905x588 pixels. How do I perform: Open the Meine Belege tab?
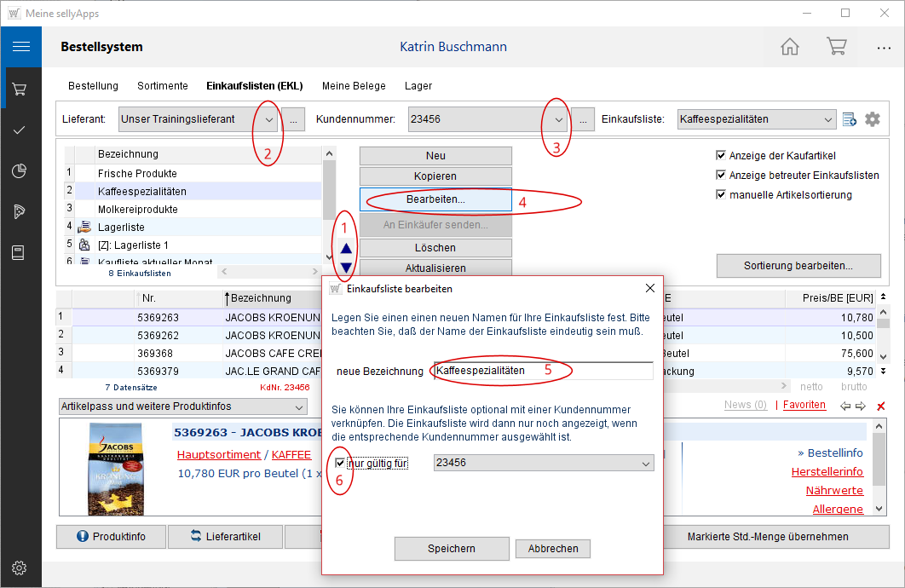click(354, 86)
